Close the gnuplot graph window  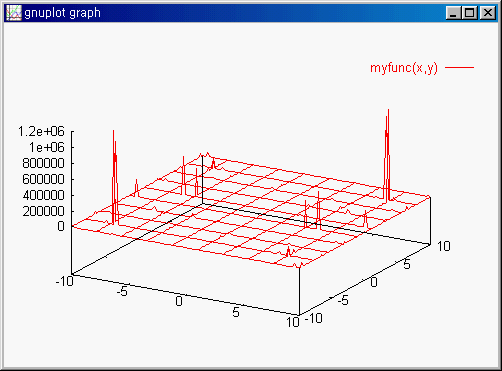(487, 13)
